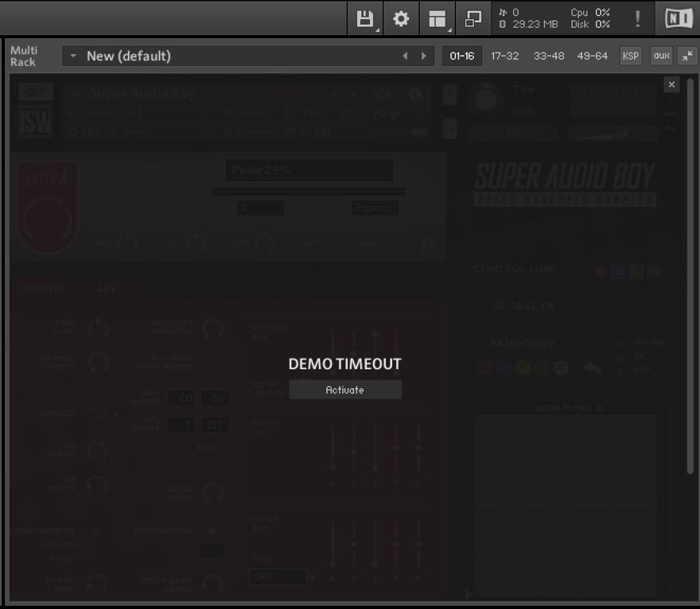700x609 pixels.
Task: Open the workspace layout panel icon
Action: pos(437,19)
